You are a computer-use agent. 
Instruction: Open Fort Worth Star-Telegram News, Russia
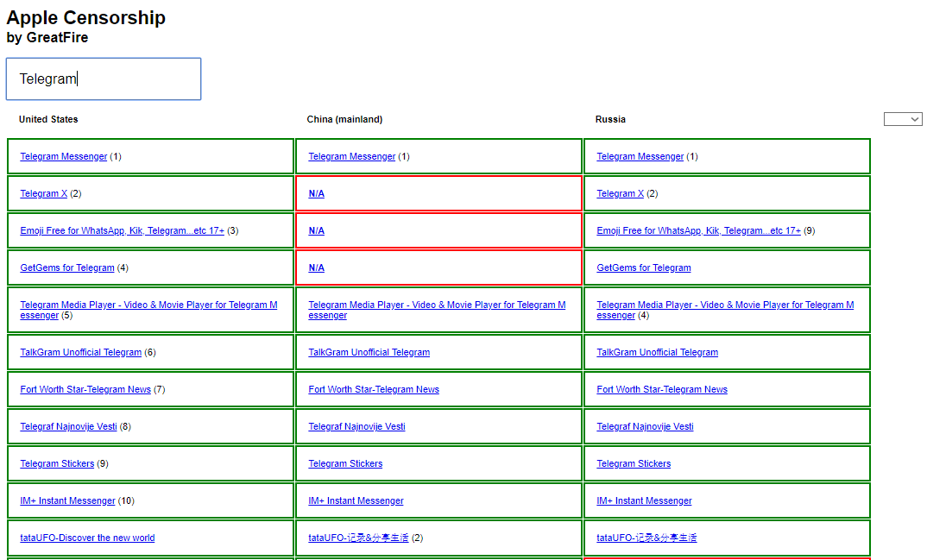[662, 390]
